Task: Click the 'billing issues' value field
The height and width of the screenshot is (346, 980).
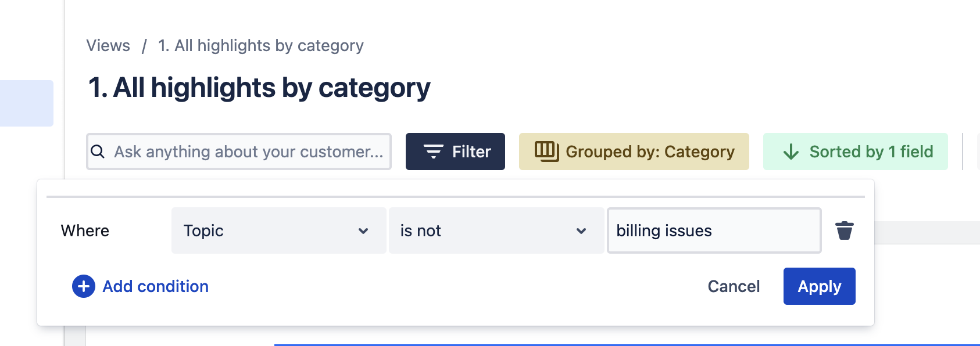Action: point(714,230)
